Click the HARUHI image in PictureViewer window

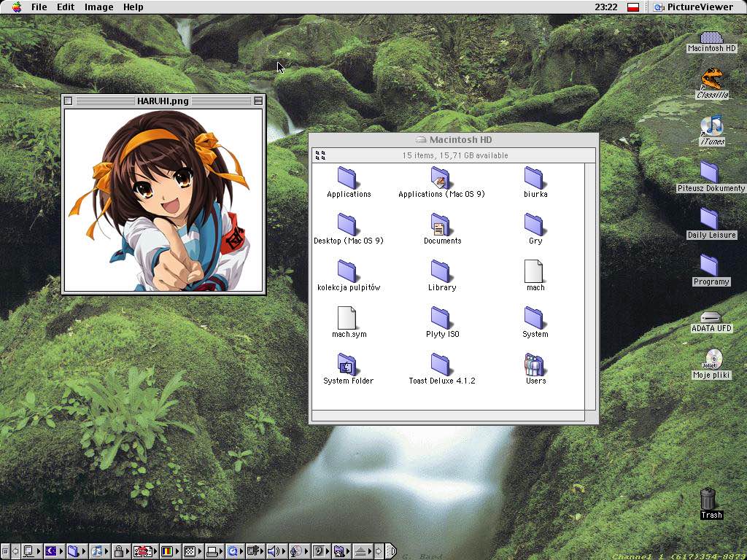(163, 200)
